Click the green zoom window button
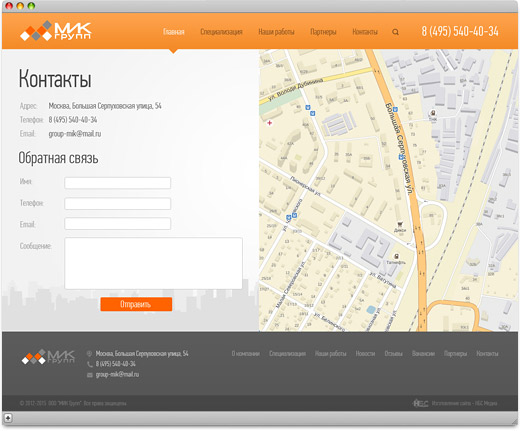The height and width of the screenshot is (431, 520). tap(31, 6)
